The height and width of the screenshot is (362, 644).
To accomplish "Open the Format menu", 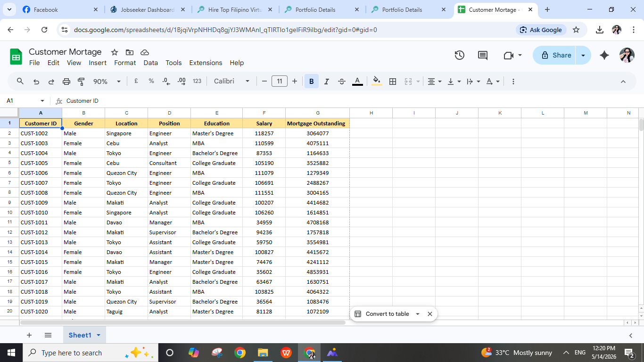I will click(125, 63).
